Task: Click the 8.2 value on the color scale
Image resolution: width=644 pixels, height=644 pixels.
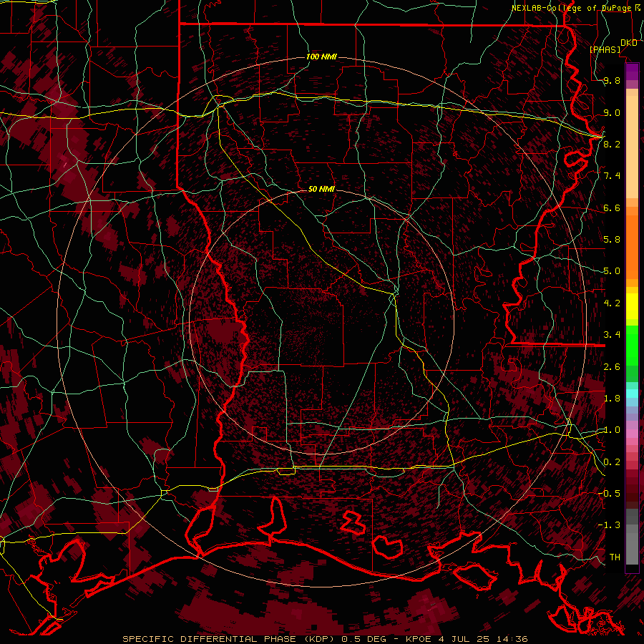Action: point(612,144)
